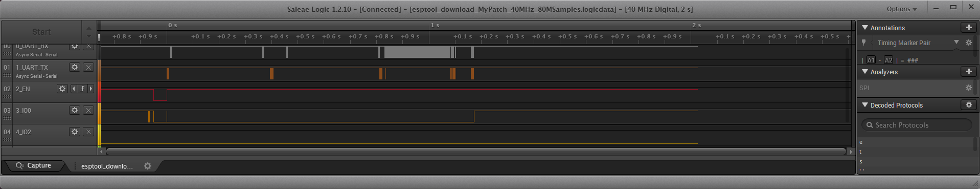Switch to esptool_downlo... tab
This screenshot has height=189, width=980.
[107, 166]
